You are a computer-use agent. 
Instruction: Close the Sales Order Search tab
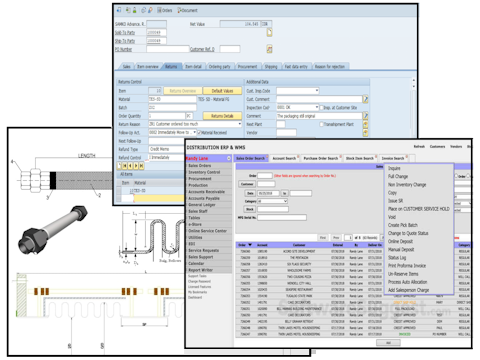pyautogui.click(x=267, y=157)
